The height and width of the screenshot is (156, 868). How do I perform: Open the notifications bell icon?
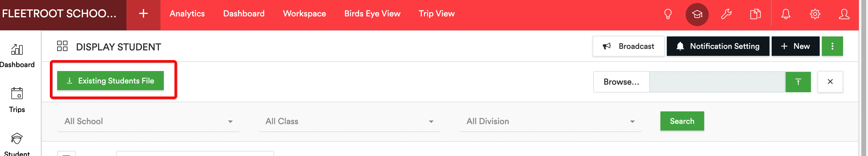(x=786, y=14)
